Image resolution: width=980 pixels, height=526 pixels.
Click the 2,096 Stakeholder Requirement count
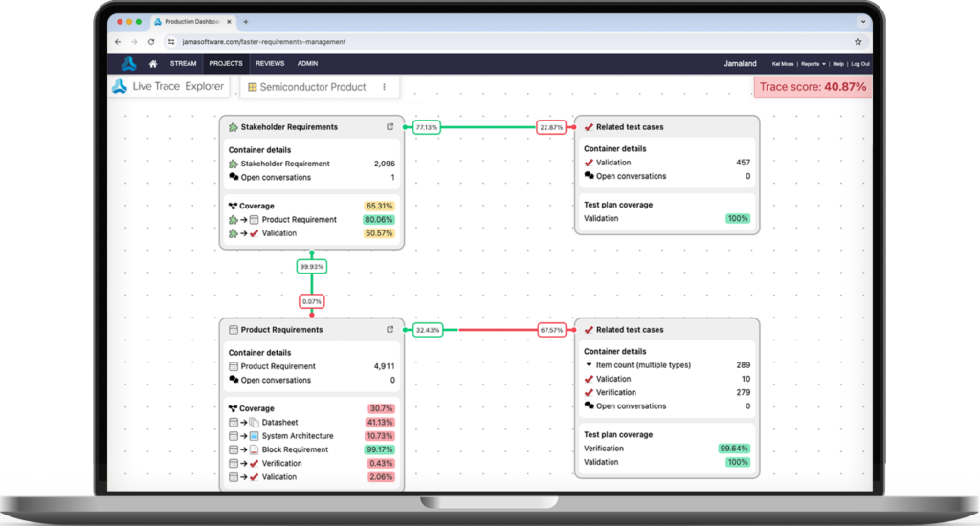(385, 164)
